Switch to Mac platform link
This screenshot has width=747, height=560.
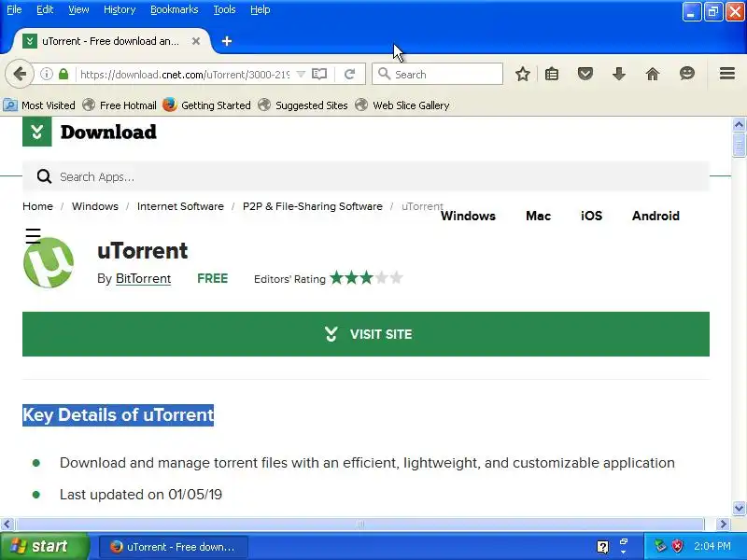[539, 216]
